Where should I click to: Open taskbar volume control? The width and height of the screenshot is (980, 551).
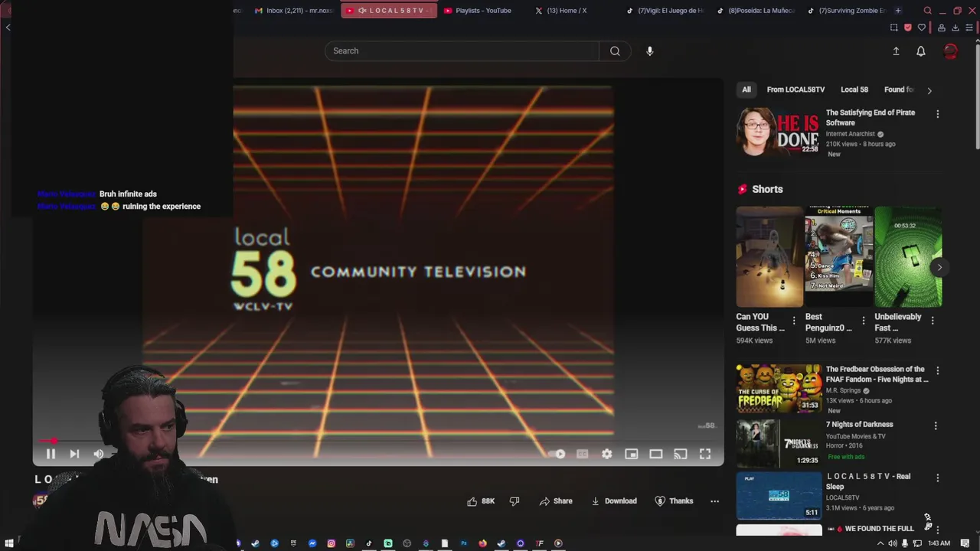[892, 543]
